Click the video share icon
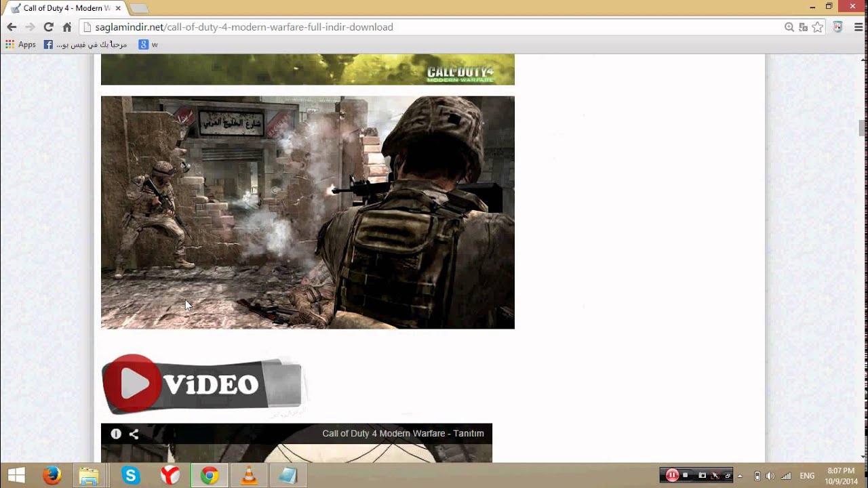The image size is (868, 488). [x=134, y=434]
